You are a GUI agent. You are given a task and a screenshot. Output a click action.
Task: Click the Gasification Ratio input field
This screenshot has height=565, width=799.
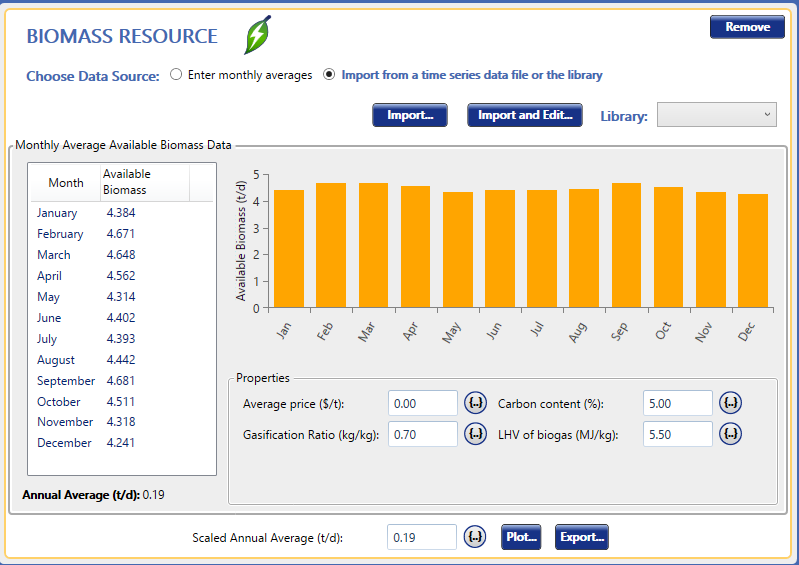[422, 434]
